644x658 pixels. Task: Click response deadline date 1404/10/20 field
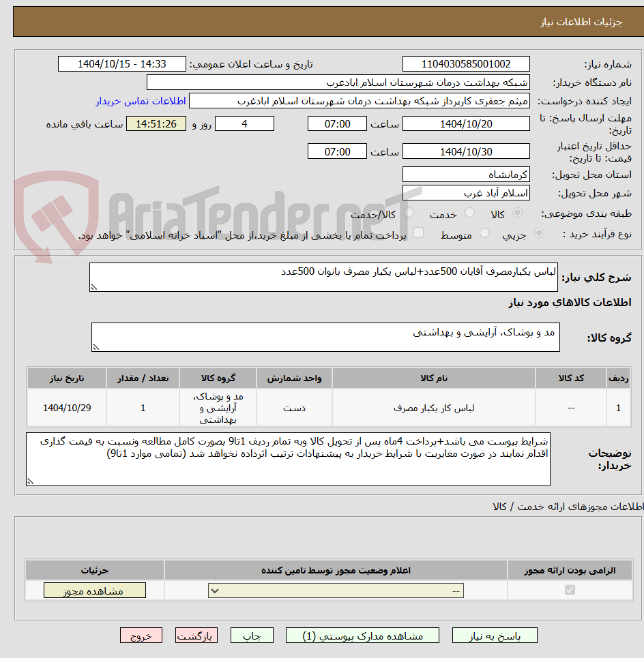click(466, 124)
